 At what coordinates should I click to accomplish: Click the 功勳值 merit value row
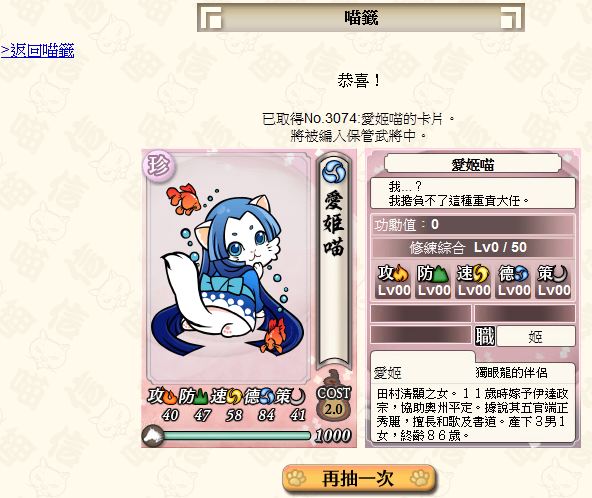tap(473, 225)
